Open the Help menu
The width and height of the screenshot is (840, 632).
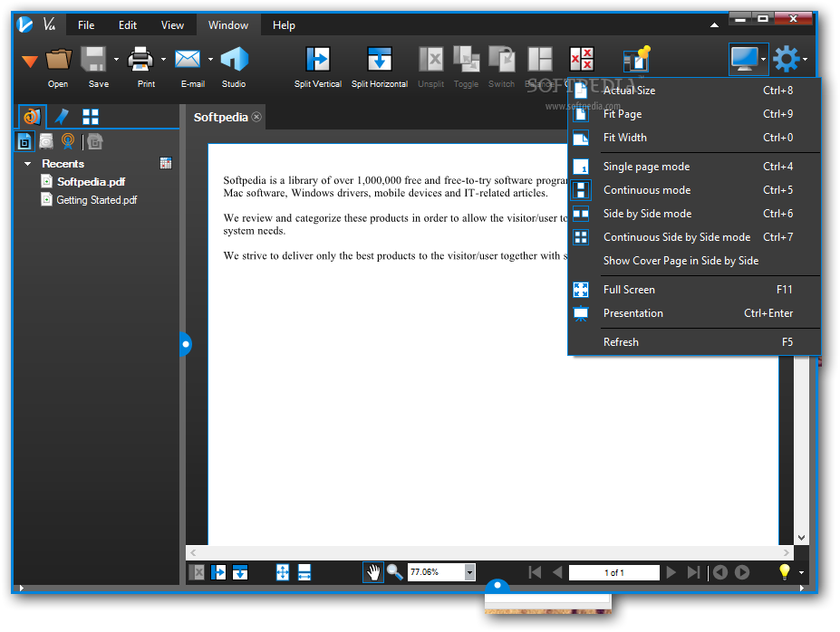click(284, 25)
